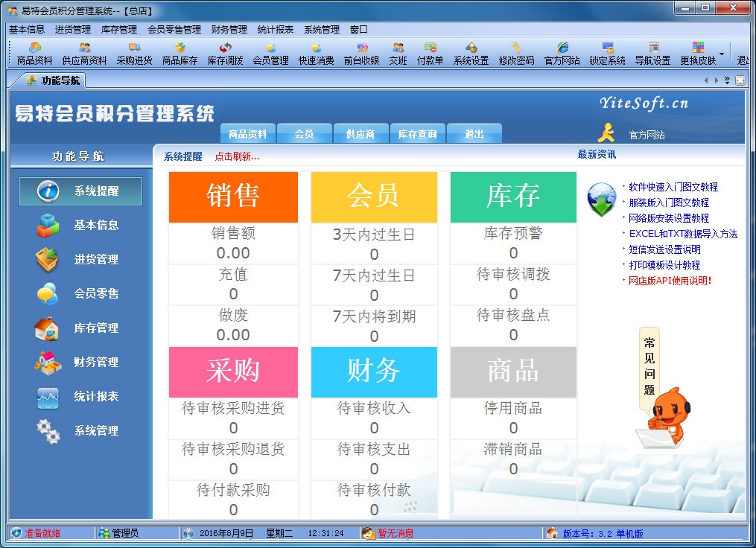
Task: Open 前台收银 toolbar icon
Action: coord(361,54)
